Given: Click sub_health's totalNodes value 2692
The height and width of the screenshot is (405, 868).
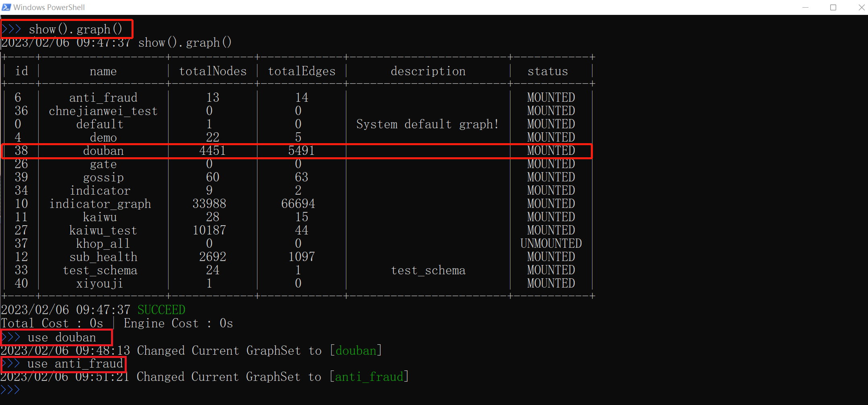Looking at the screenshot, I should (x=213, y=257).
